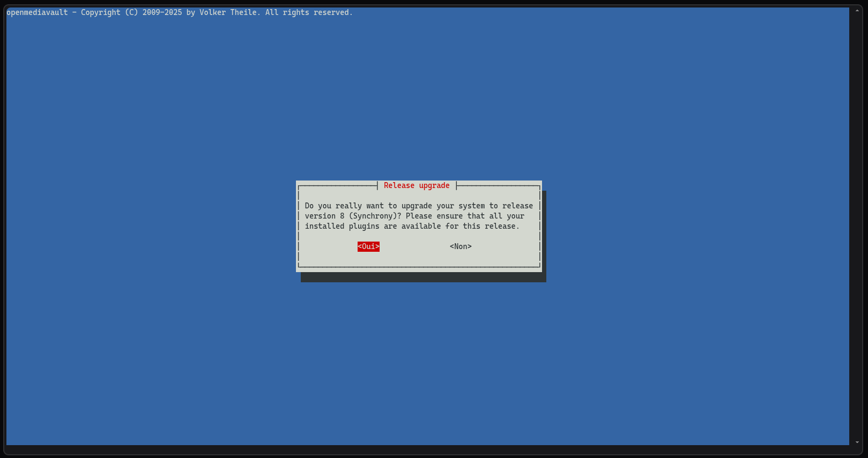The width and height of the screenshot is (868, 458).
Task: Click the scroll up arrow of the terminal
Action: [857, 11]
